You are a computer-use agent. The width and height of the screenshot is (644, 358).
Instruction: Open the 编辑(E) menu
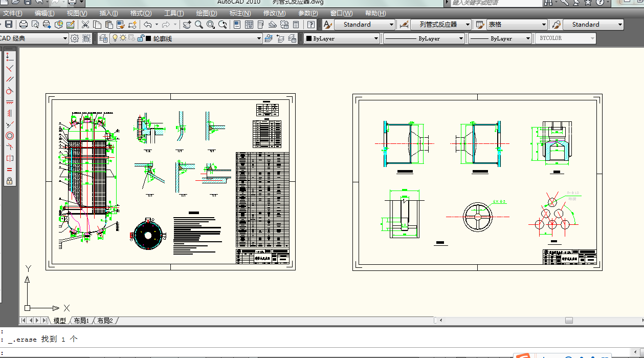(x=45, y=13)
